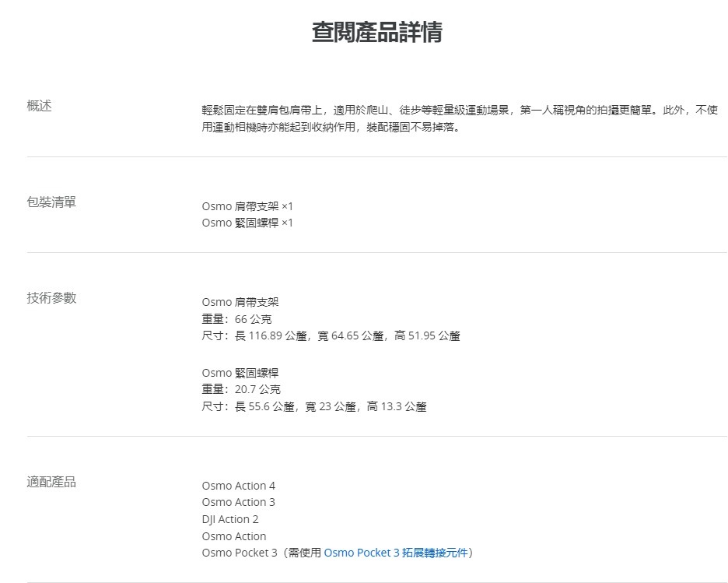The height and width of the screenshot is (583, 728).
Task: Click the overview line starting with 輕鬆固定在雙肩包肩帶上
Action: click(x=459, y=111)
